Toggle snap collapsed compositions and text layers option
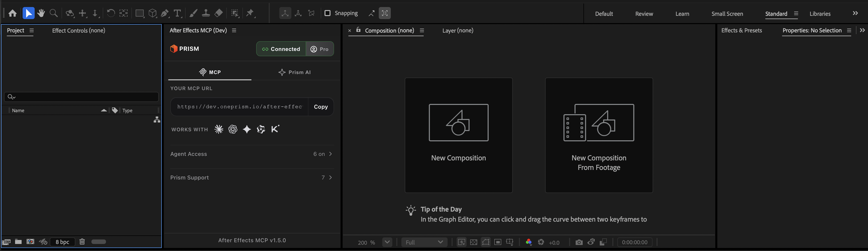868x251 pixels. [385, 13]
